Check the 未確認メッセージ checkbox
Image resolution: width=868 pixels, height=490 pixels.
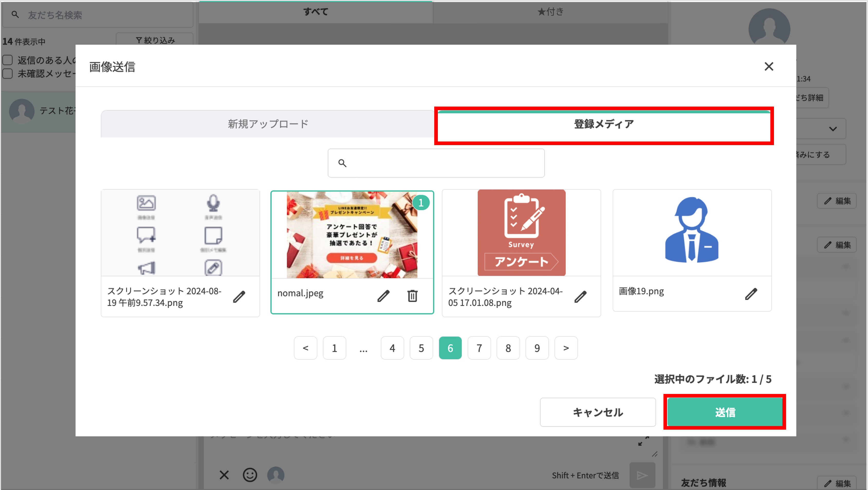[x=7, y=73]
